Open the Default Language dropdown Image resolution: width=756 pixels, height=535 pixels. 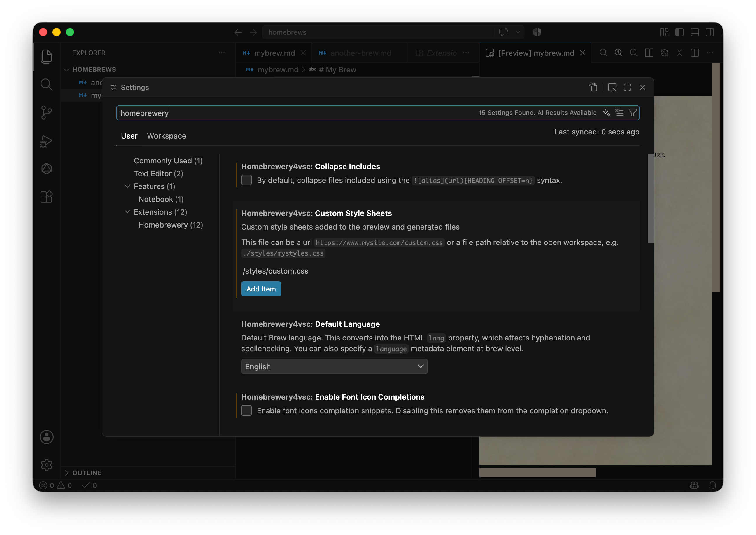pyautogui.click(x=334, y=366)
